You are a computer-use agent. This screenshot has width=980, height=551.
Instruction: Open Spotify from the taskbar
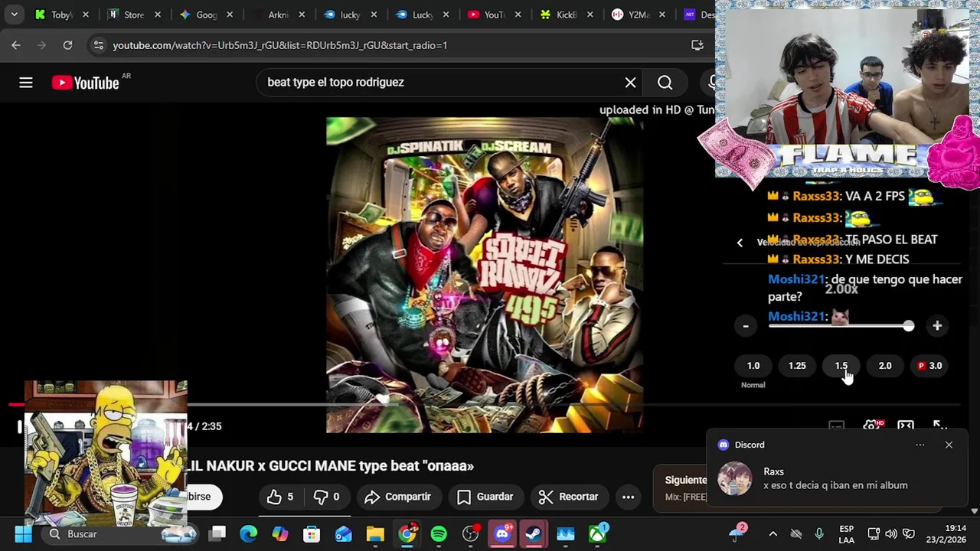pyautogui.click(x=439, y=534)
